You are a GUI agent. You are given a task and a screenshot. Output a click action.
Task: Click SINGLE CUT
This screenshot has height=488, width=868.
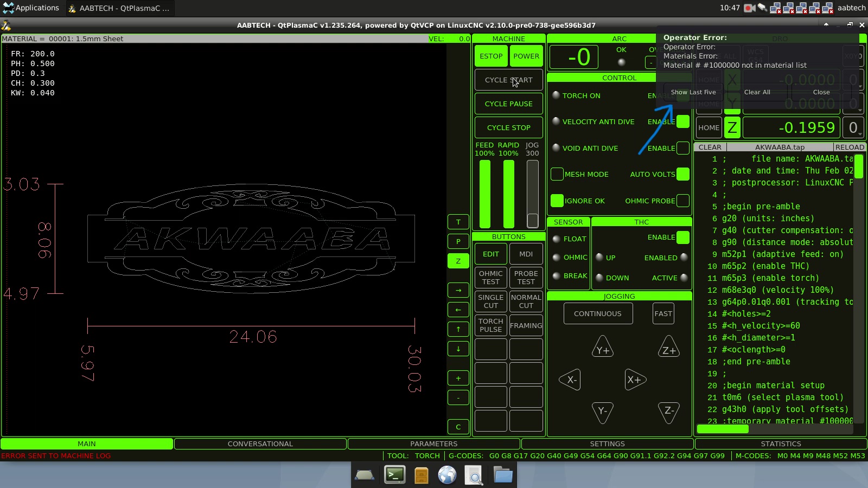tap(491, 301)
